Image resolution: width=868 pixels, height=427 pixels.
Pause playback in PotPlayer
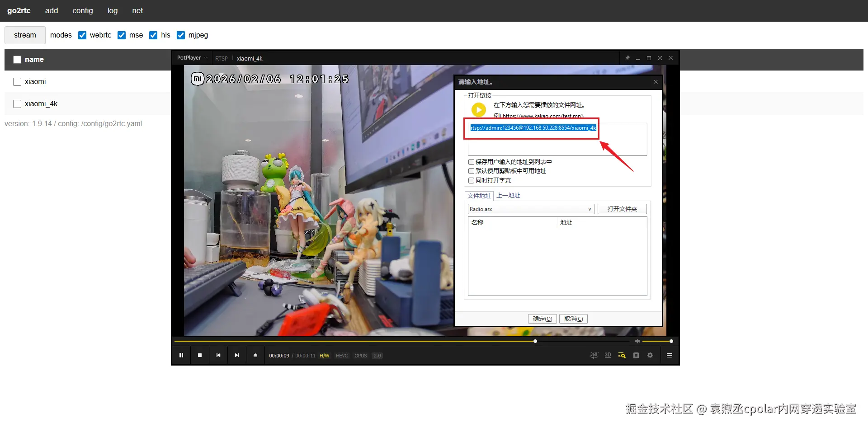coord(181,356)
